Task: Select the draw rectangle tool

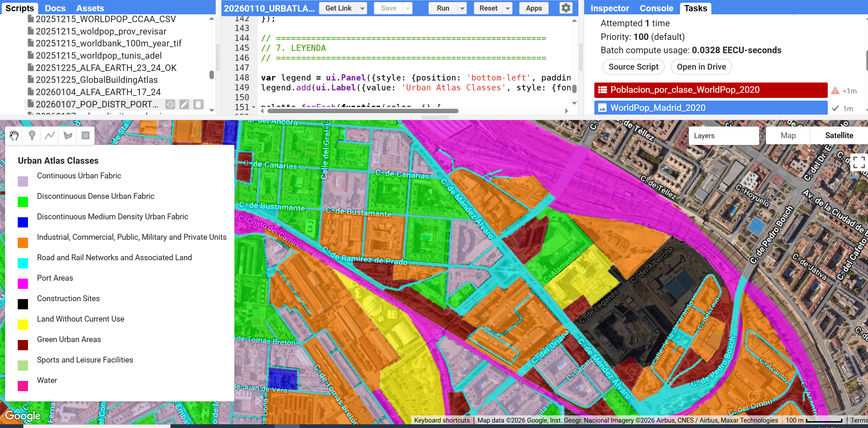Action: pyautogui.click(x=86, y=136)
